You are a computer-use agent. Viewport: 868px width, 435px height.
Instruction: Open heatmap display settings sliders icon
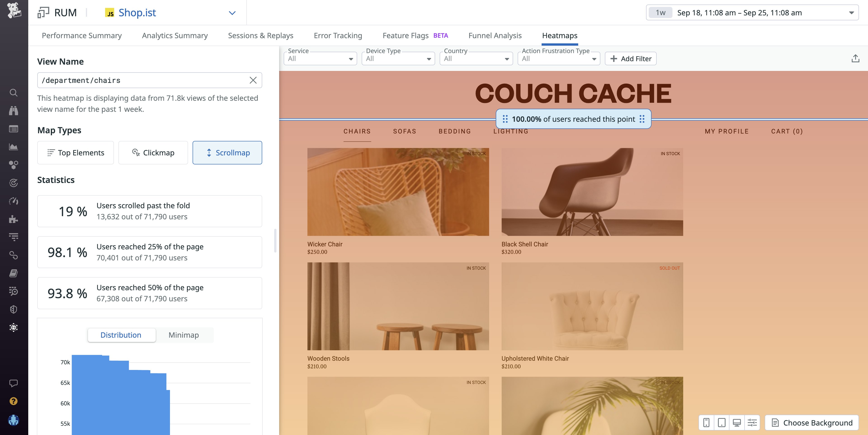(752, 423)
